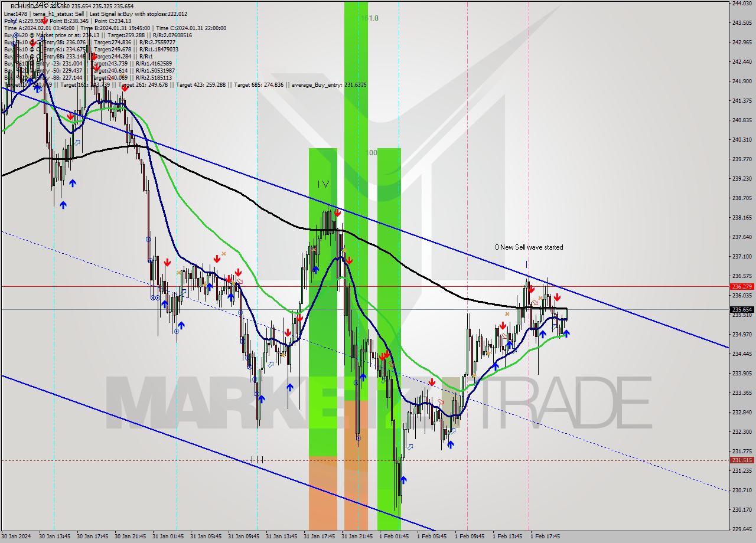This screenshot has height=543, width=756.
Task: Click the '1 Feb 05:45' time label
Action: coord(433,537)
